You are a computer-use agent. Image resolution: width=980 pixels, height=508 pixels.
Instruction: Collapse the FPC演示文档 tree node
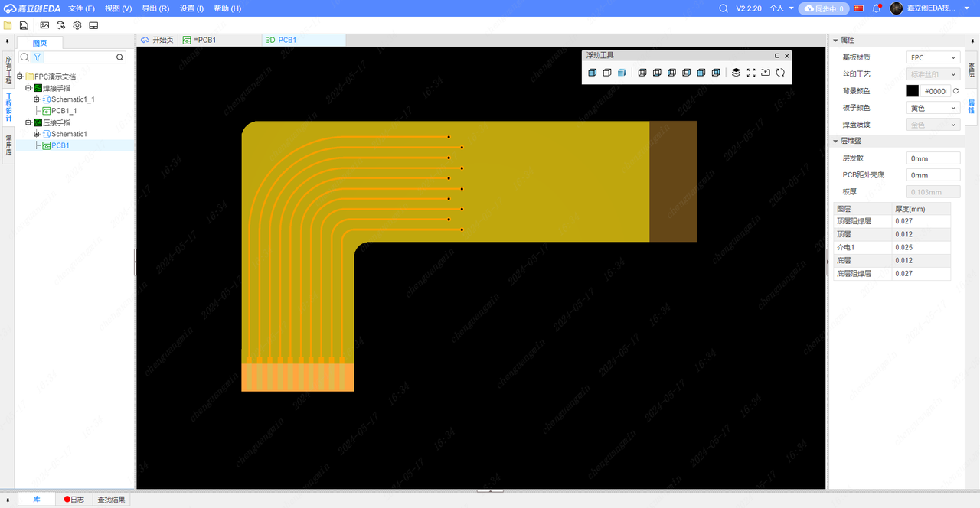click(x=19, y=77)
